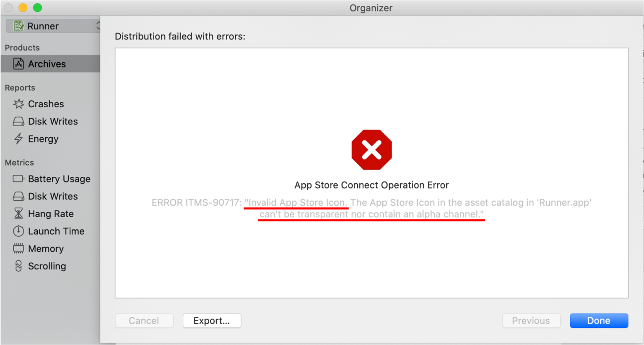The width and height of the screenshot is (644, 345).
Task: Click the Memory metric icon
Action: [18, 249]
